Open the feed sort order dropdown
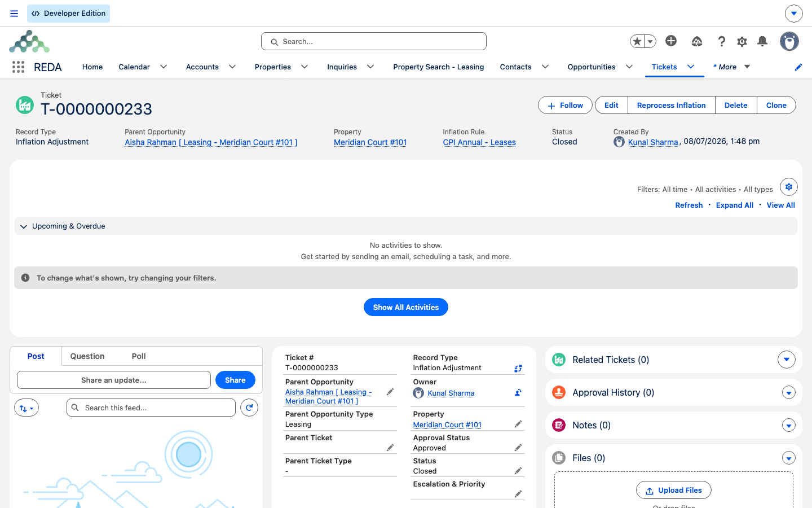 (27, 408)
